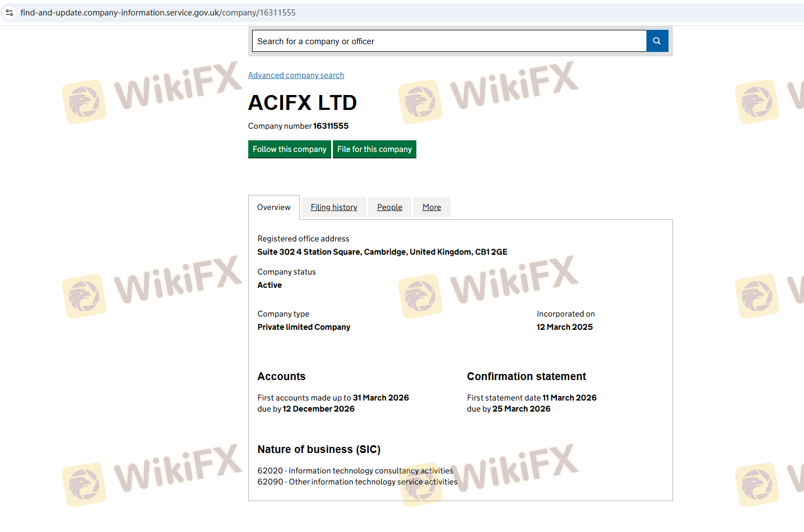Viewport: 804px width, 532px height.
Task: Click the incorporation date 12 March 2025
Action: point(564,327)
